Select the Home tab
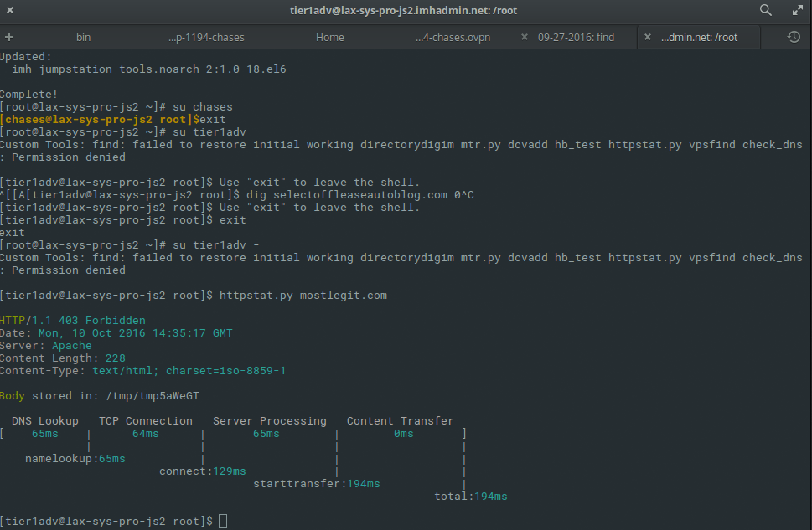The width and height of the screenshot is (812, 530). tap(330, 38)
